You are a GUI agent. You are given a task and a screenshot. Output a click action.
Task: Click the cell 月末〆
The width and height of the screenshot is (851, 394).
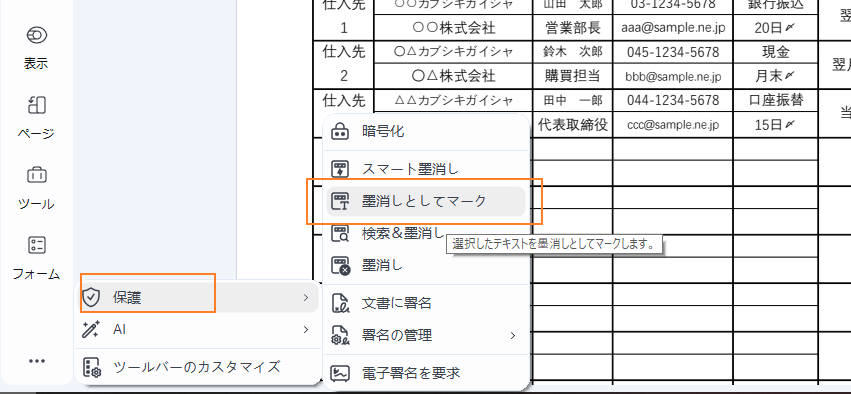(x=776, y=77)
